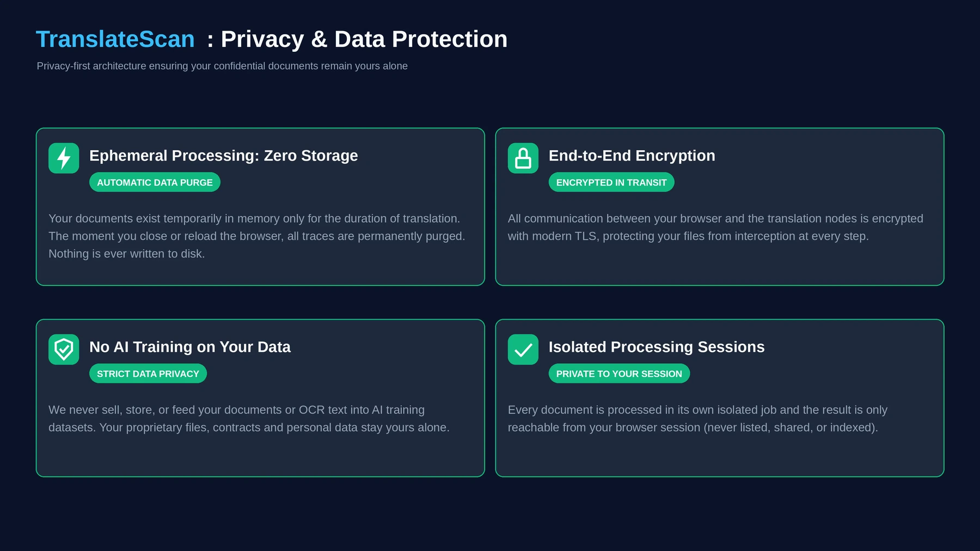Click the PRIVATE TO YOUR SESSION badge
Screen dimensions: 980x551
(x=619, y=374)
